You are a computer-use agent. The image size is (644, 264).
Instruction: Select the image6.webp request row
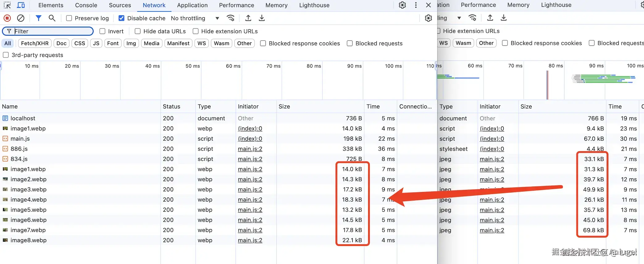pyautogui.click(x=218, y=220)
